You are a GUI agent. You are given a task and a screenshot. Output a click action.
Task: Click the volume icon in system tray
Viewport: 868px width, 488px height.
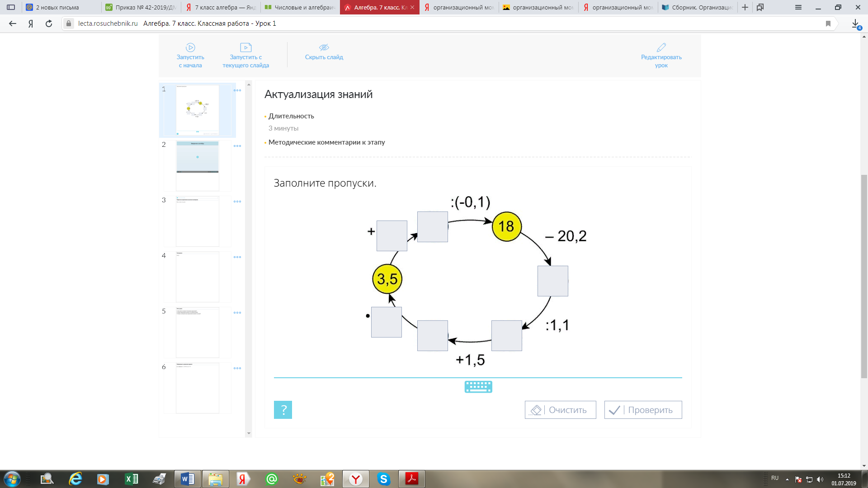coord(820,479)
